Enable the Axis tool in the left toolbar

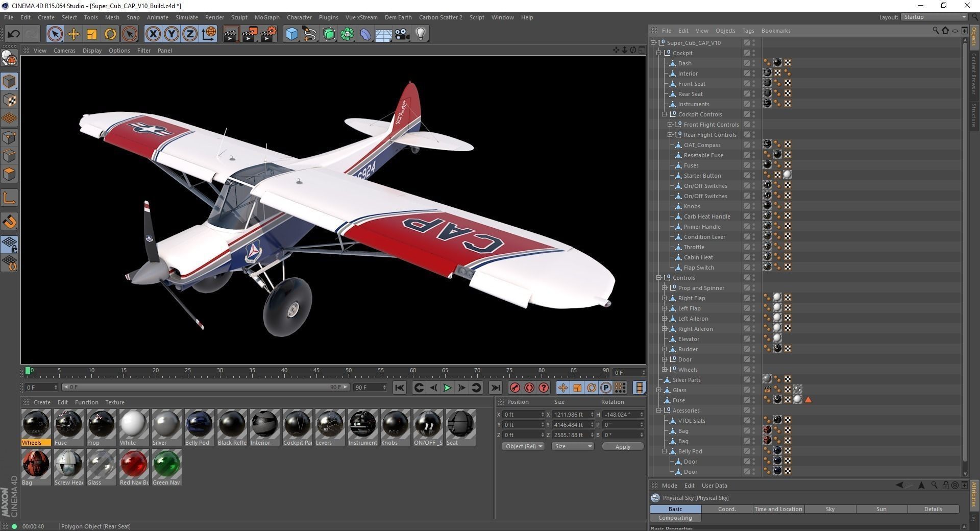coord(9,198)
